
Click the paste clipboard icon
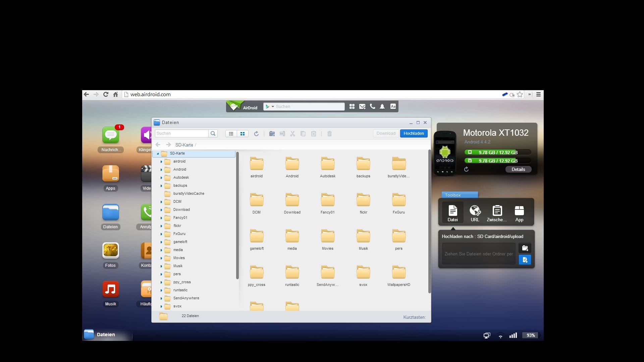[x=314, y=134]
